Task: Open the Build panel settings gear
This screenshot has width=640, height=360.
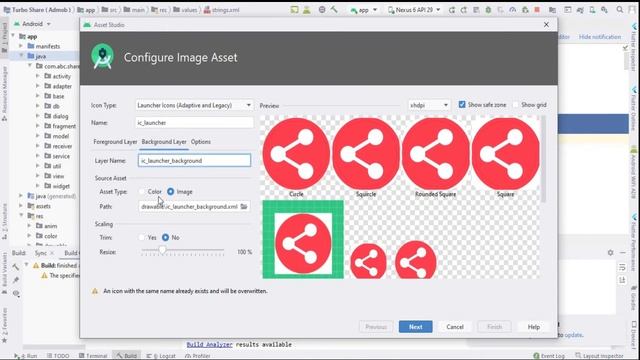Action: 610,253
